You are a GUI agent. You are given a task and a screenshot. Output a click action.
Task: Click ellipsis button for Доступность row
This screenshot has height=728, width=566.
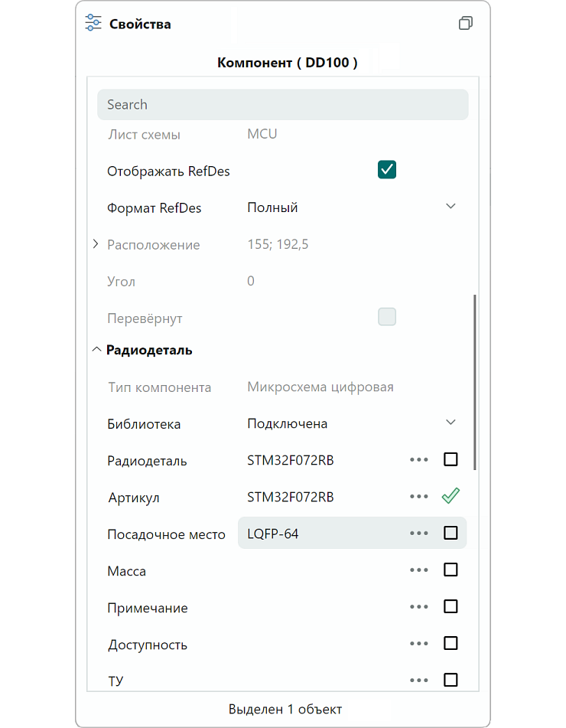[418, 644]
